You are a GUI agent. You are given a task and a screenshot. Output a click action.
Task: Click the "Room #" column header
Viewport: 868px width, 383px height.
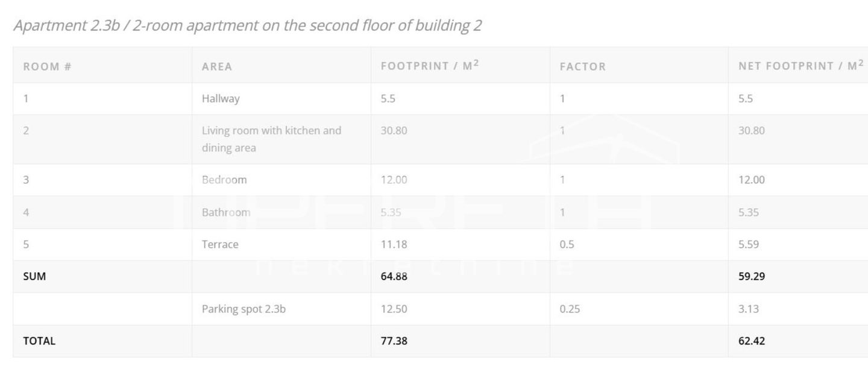pyautogui.click(x=47, y=66)
